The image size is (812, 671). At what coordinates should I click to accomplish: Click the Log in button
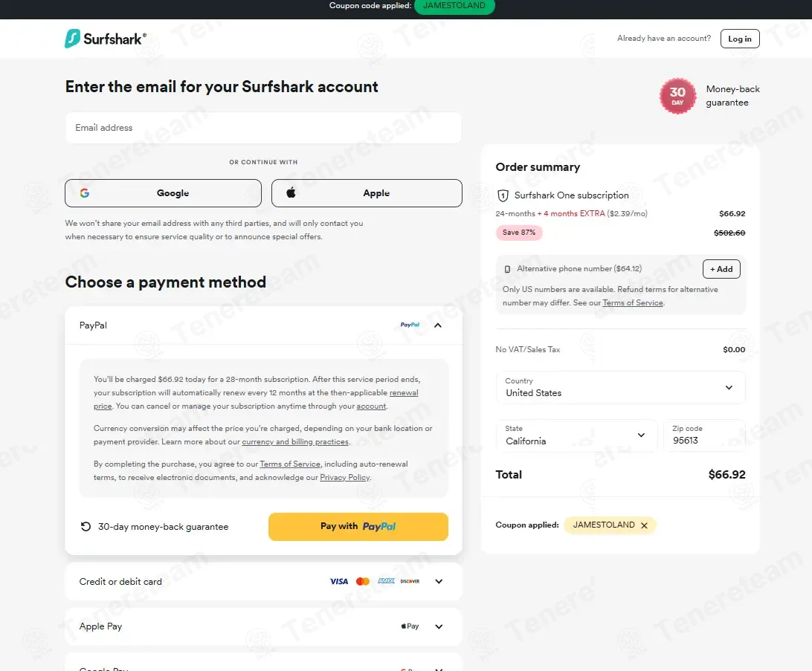tap(740, 39)
